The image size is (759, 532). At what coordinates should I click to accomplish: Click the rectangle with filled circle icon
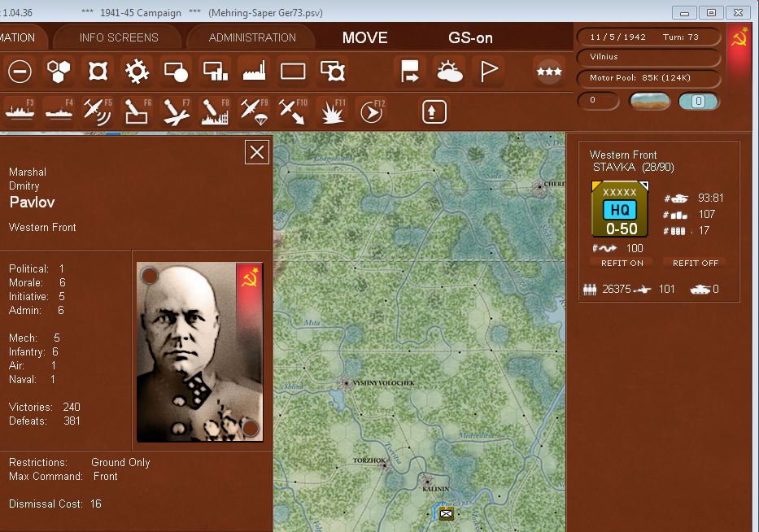pos(177,72)
